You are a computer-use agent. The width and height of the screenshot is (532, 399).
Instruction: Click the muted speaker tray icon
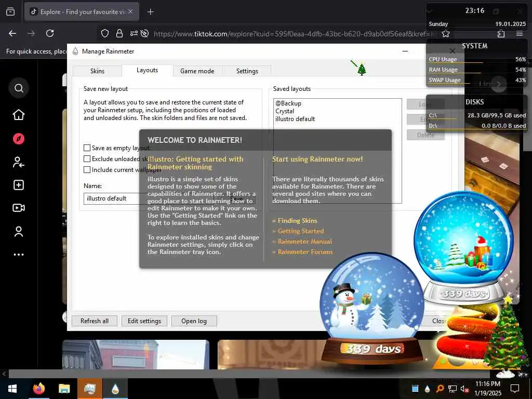click(464, 389)
